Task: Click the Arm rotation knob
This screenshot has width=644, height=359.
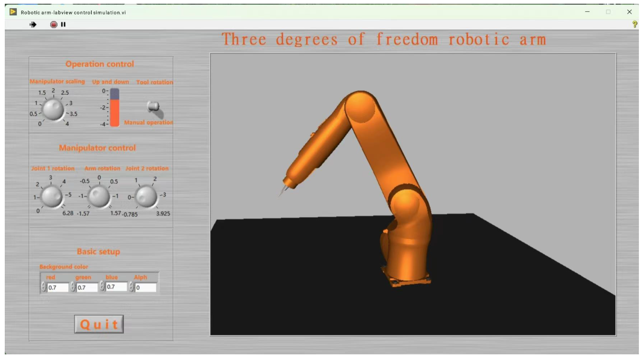Action: 99,197
